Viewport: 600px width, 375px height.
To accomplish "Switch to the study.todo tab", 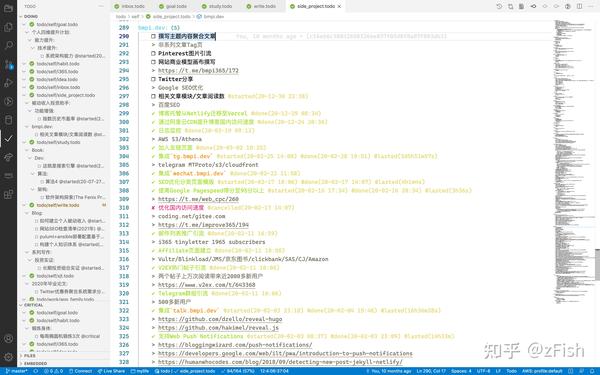I will pyautogui.click(x=217, y=7).
